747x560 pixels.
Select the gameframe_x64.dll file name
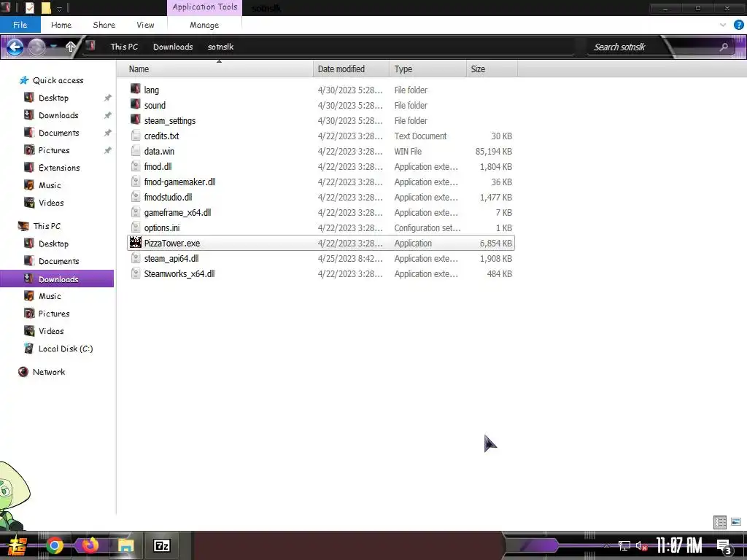click(x=178, y=212)
